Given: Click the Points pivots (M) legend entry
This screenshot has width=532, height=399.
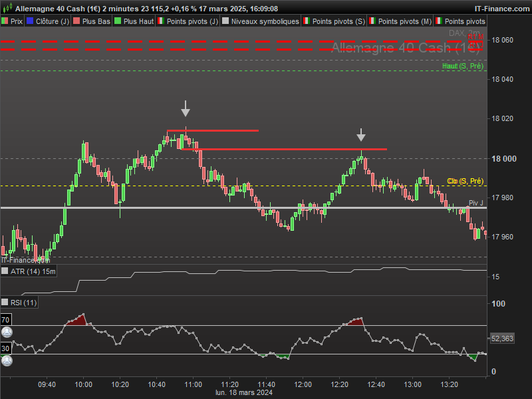Looking at the screenshot, I should (x=400, y=21).
